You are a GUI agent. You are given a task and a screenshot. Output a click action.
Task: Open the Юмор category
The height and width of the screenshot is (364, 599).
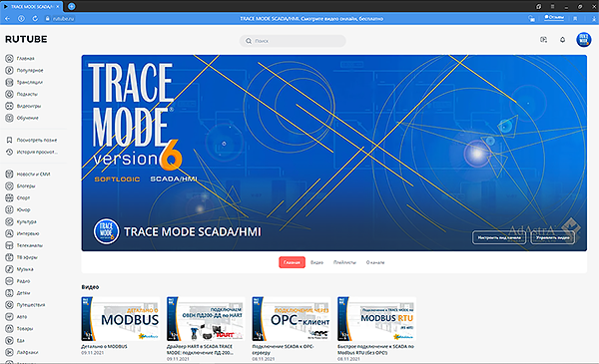18,209
